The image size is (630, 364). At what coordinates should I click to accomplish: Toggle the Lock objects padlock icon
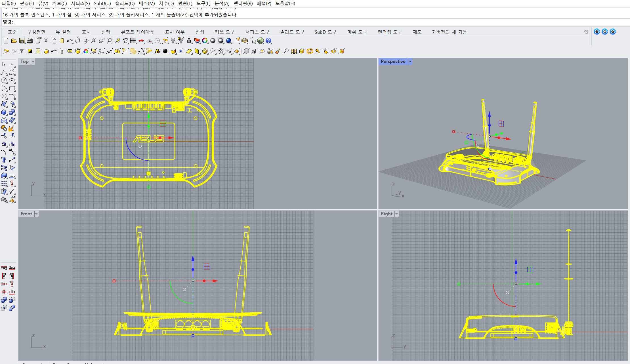pos(189,41)
